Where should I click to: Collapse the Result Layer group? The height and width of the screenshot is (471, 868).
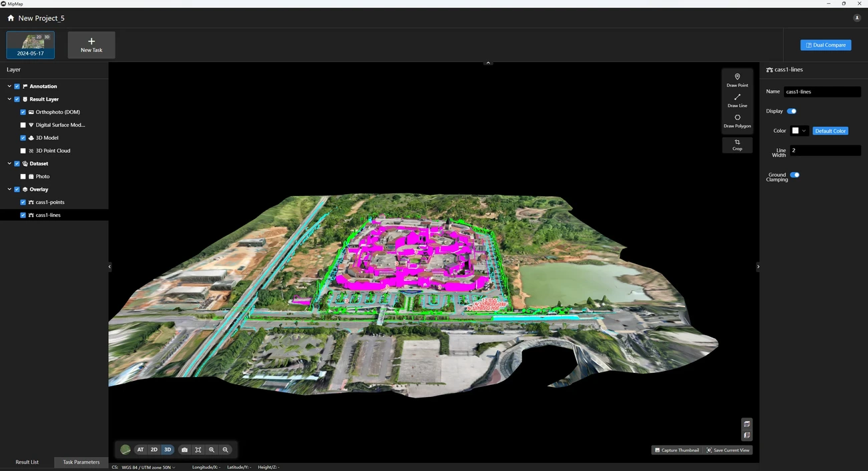9,99
